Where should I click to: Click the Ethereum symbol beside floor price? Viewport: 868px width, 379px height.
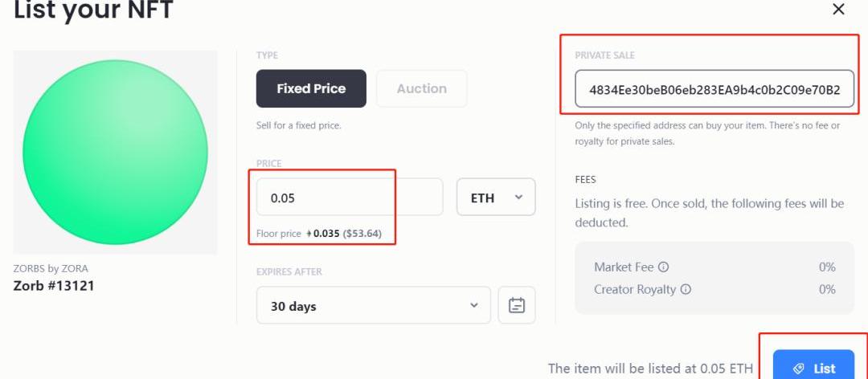point(309,234)
